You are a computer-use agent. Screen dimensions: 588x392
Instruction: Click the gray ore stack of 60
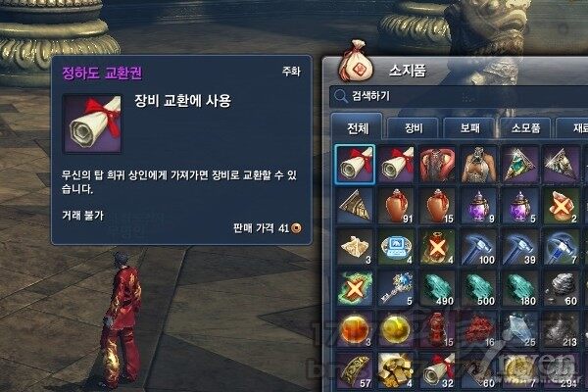562,288
